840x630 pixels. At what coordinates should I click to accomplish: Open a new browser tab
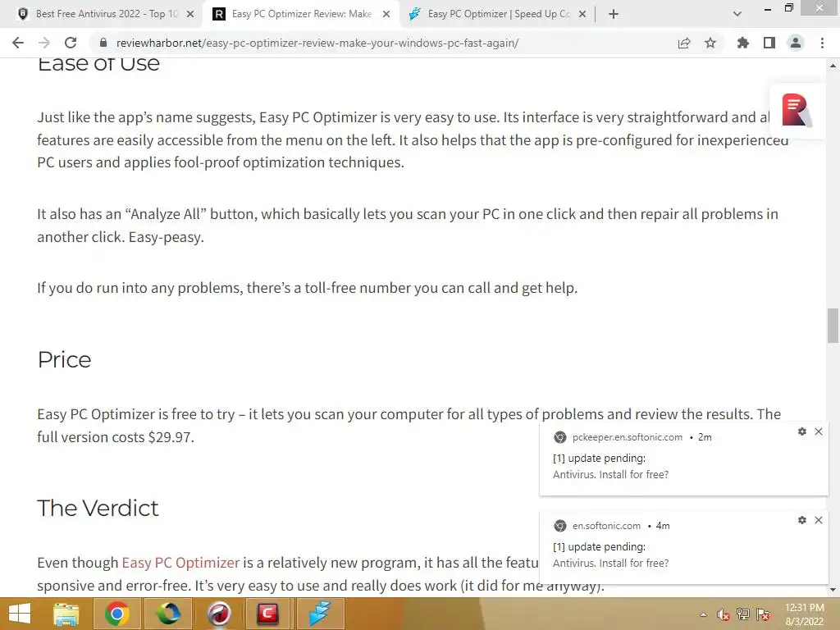(614, 14)
